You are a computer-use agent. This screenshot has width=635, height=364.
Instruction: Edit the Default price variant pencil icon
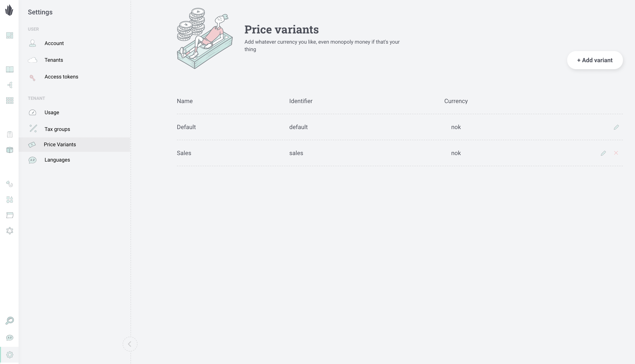click(x=616, y=127)
